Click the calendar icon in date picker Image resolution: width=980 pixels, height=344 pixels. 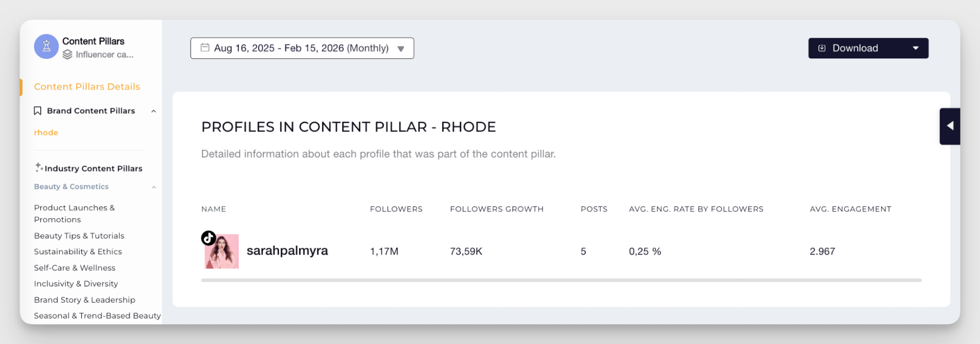pyautogui.click(x=205, y=48)
